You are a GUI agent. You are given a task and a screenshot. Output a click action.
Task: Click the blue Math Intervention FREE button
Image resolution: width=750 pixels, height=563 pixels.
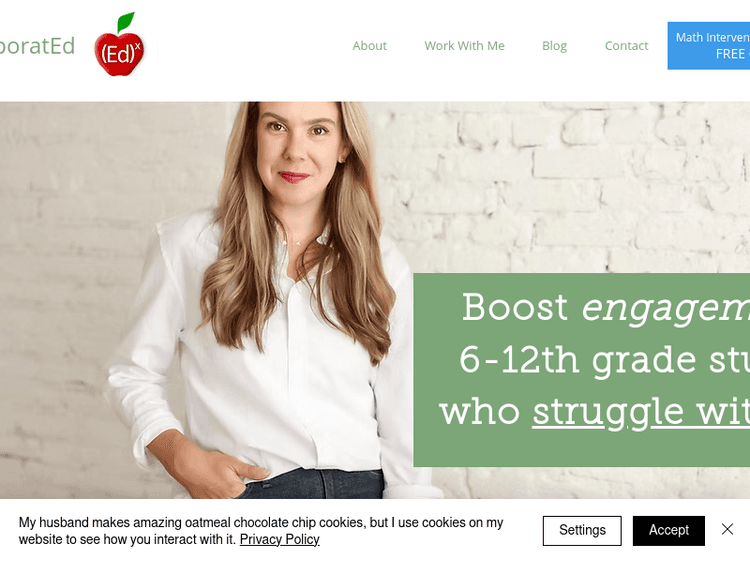(x=708, y=46)
